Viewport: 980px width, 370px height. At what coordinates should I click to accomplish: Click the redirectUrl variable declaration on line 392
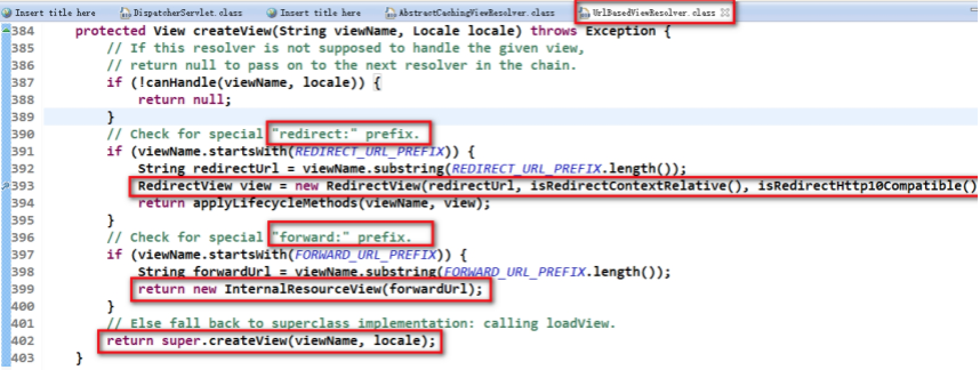point(236,168)
